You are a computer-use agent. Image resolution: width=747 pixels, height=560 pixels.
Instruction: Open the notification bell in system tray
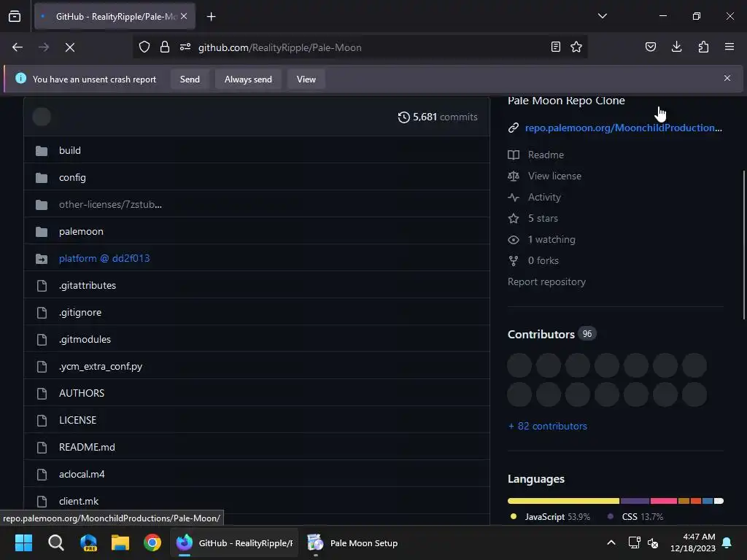click(727, 542)
